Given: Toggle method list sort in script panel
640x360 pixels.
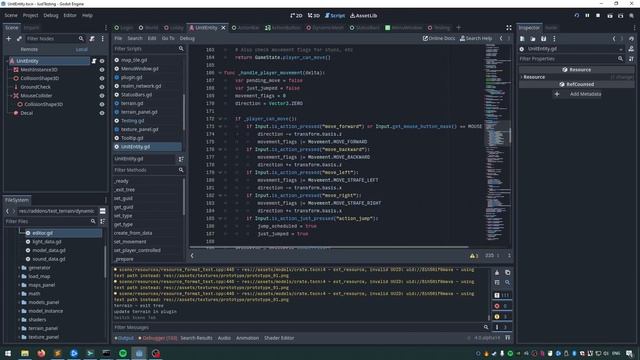Looking at the screenshot, I should coord(181,159).
